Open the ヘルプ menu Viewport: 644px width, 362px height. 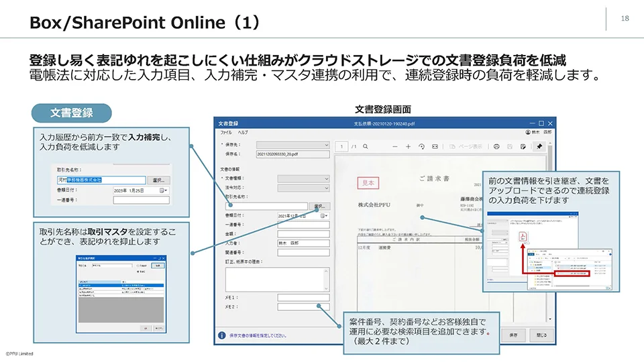click(243, 133)
